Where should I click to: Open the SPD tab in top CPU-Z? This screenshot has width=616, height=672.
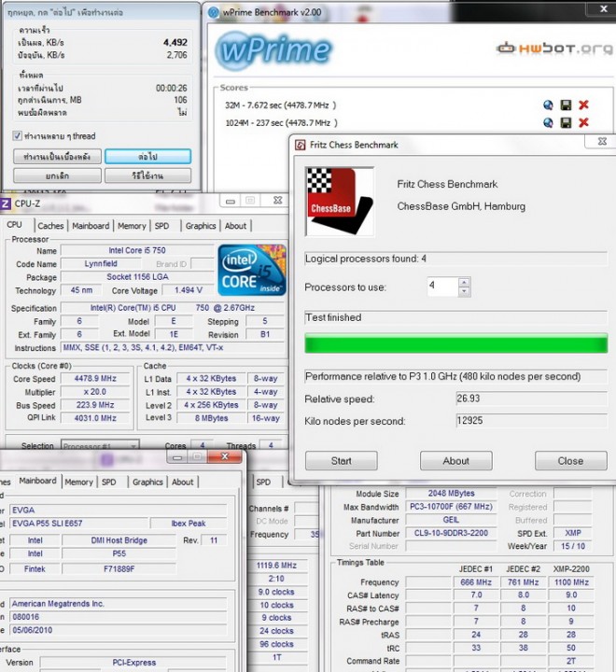161,226
